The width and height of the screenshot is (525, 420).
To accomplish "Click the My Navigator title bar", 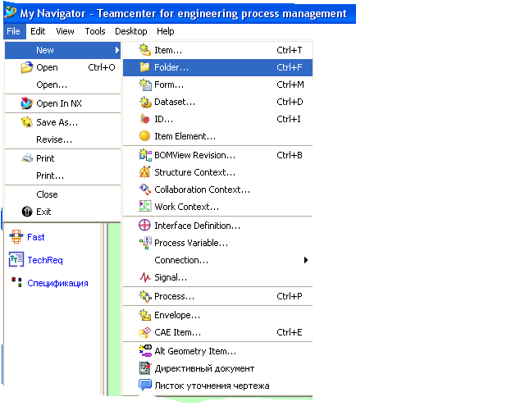I will tap(180, 13).
